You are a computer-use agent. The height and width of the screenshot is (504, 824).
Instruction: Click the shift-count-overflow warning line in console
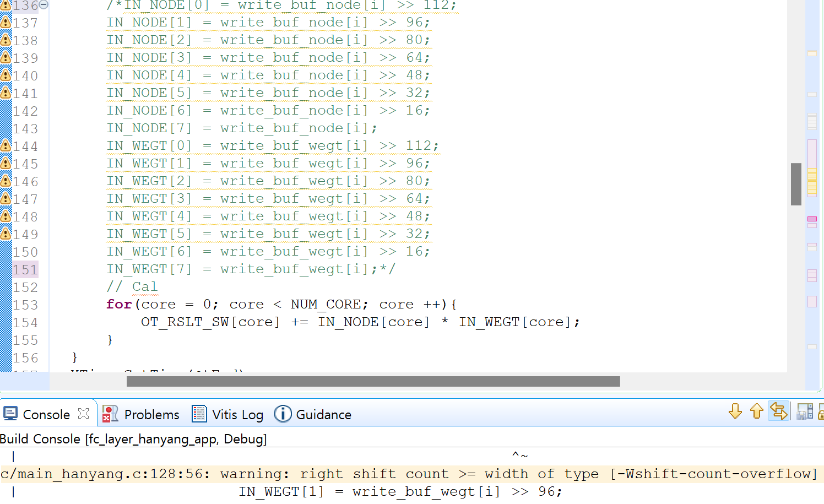point(409,474)
